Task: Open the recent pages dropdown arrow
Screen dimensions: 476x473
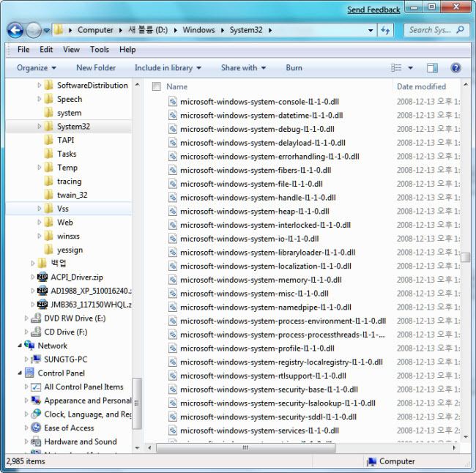Action: [x=46, y=30]
